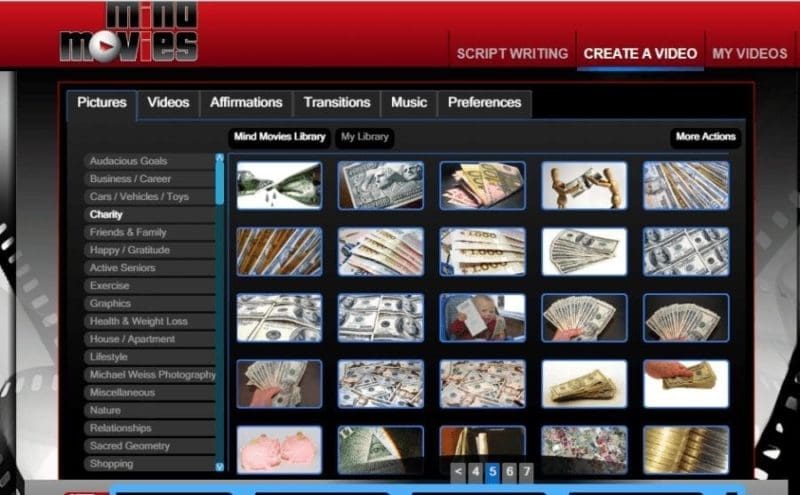The image size is (800, 495).
Task: Open Happy / Gratitude category
Action: pyautogui.click(x=149, y=250)
